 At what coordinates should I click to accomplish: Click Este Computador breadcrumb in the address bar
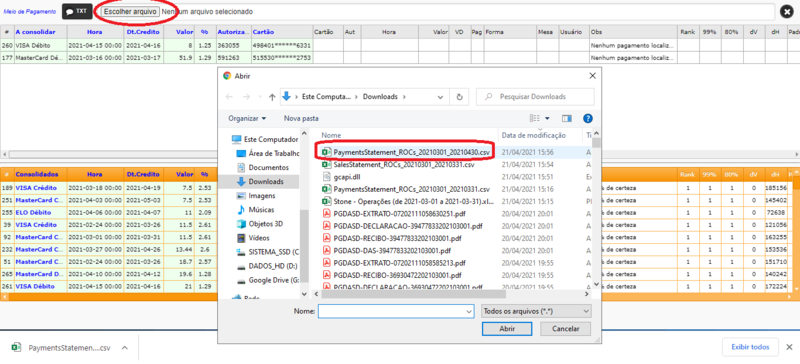327,96
